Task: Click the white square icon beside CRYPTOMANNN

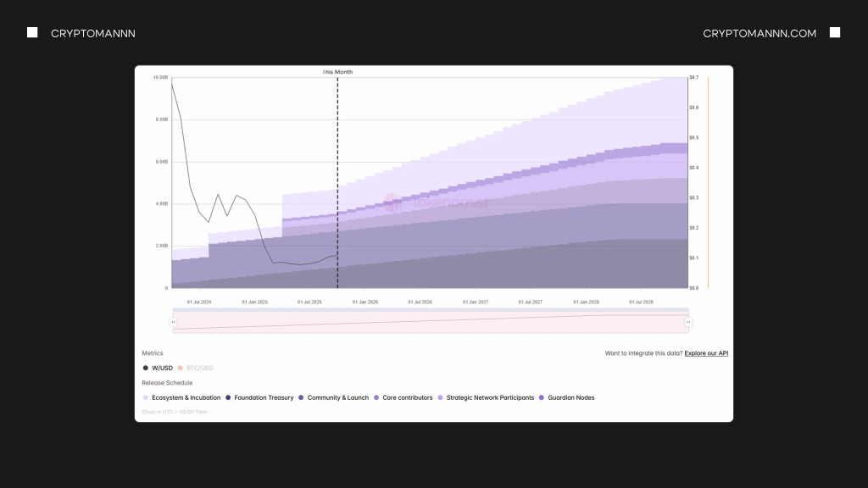Action: pos(32,33)
